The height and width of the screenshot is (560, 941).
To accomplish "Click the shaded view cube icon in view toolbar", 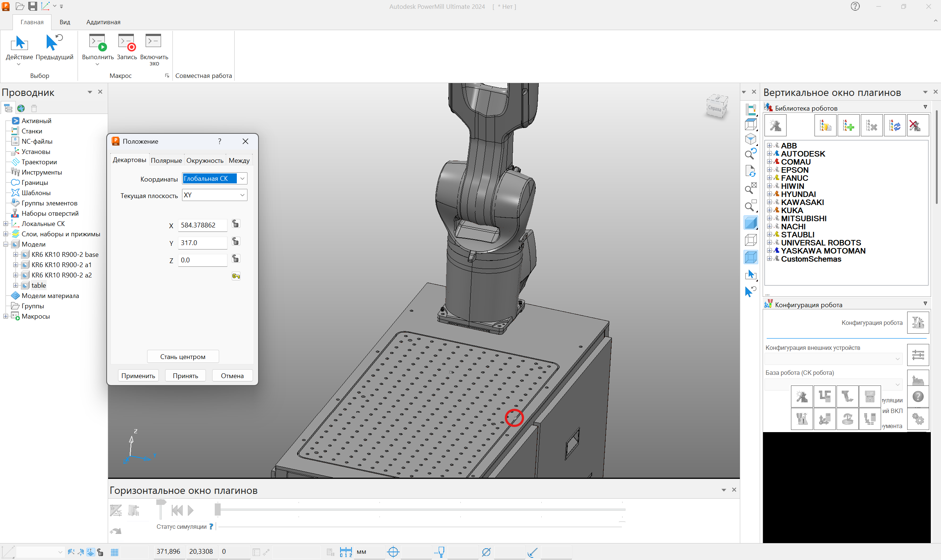I will click(751, 223).
